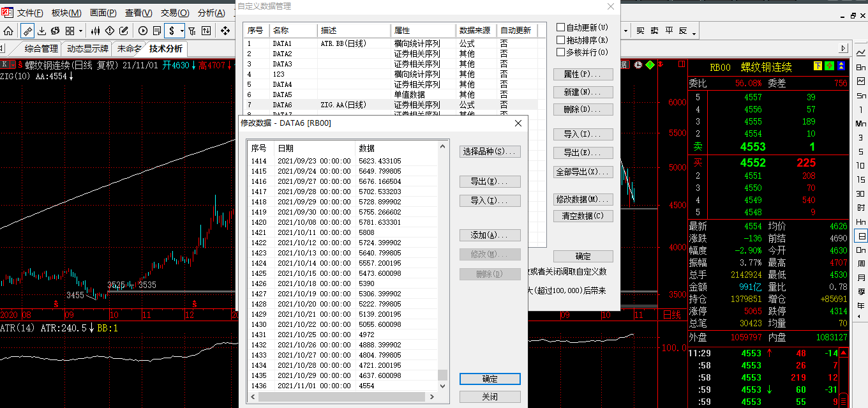Check the 多核并行 option
868x408 pixels.
(561, 52)
